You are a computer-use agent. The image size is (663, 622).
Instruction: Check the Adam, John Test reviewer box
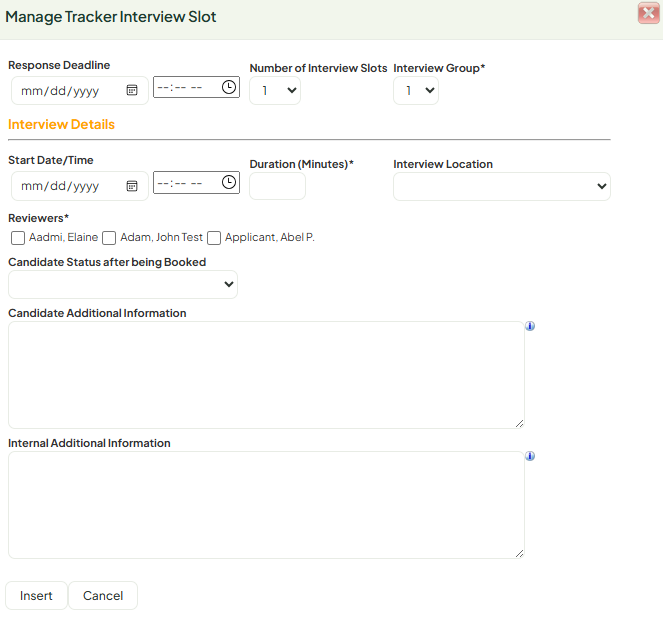point(109,238)
